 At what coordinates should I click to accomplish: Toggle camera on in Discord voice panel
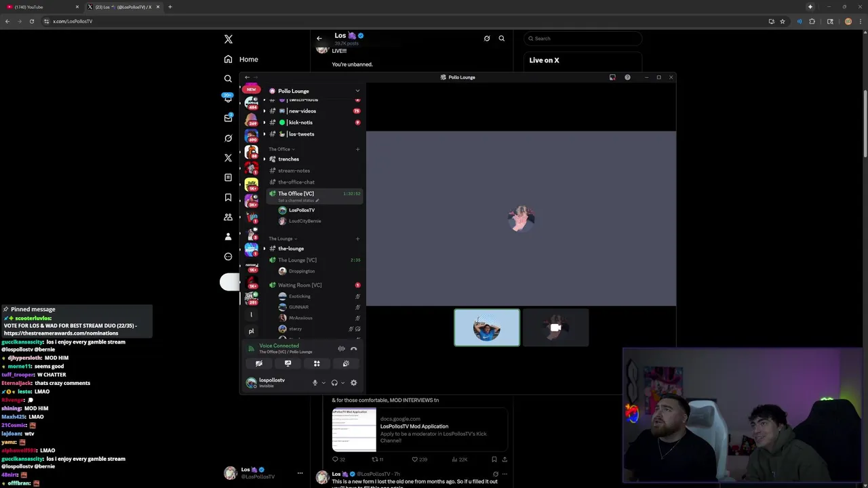click(x=259, y=363)
